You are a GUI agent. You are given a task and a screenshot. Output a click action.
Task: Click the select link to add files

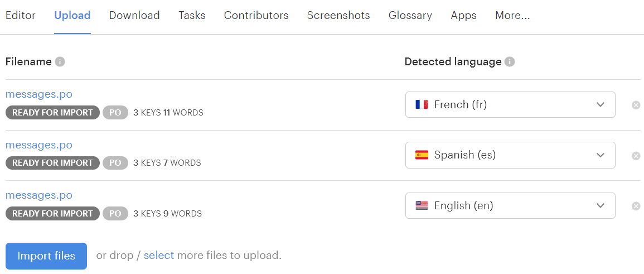(159, 256)
